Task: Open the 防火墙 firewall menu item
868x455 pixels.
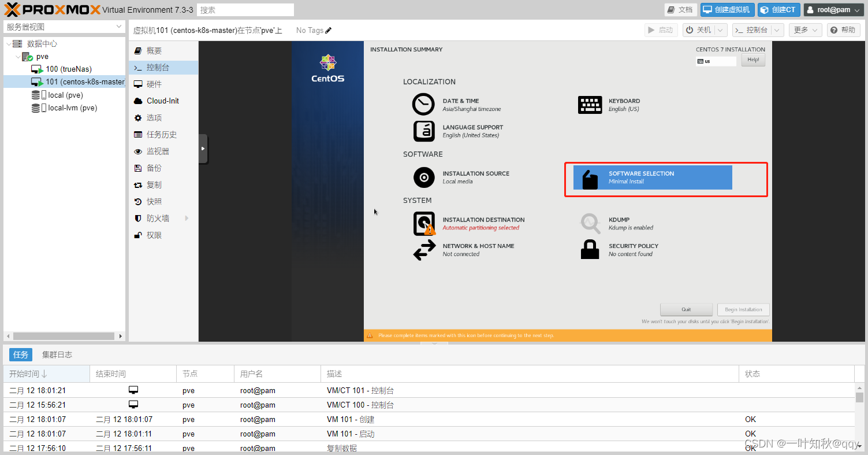Action: pos(163,219)
